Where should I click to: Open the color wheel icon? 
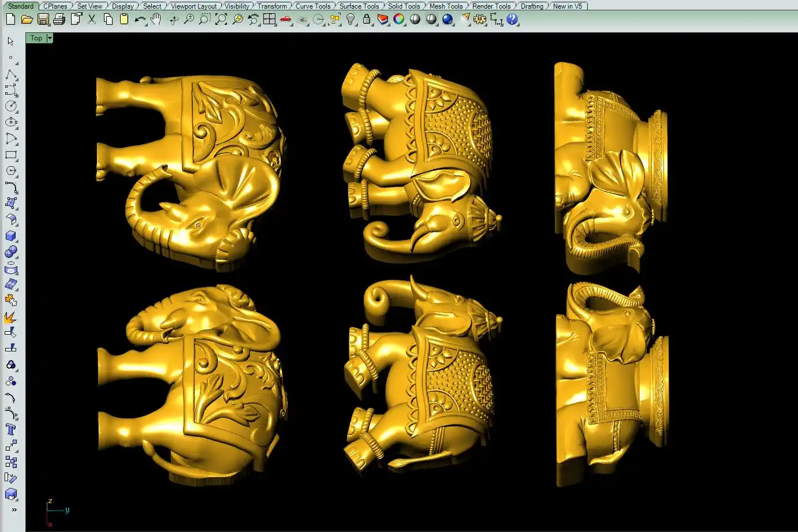(399, 20)
